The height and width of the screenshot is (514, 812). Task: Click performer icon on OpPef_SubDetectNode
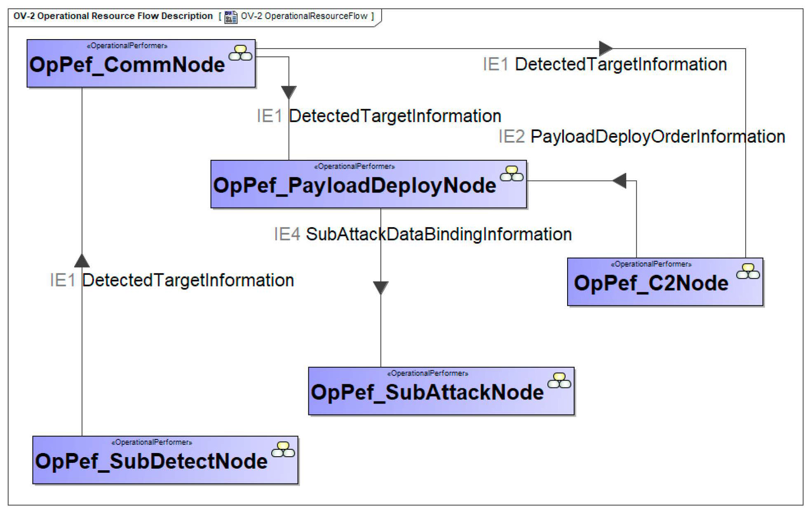(x=283, y=450)
